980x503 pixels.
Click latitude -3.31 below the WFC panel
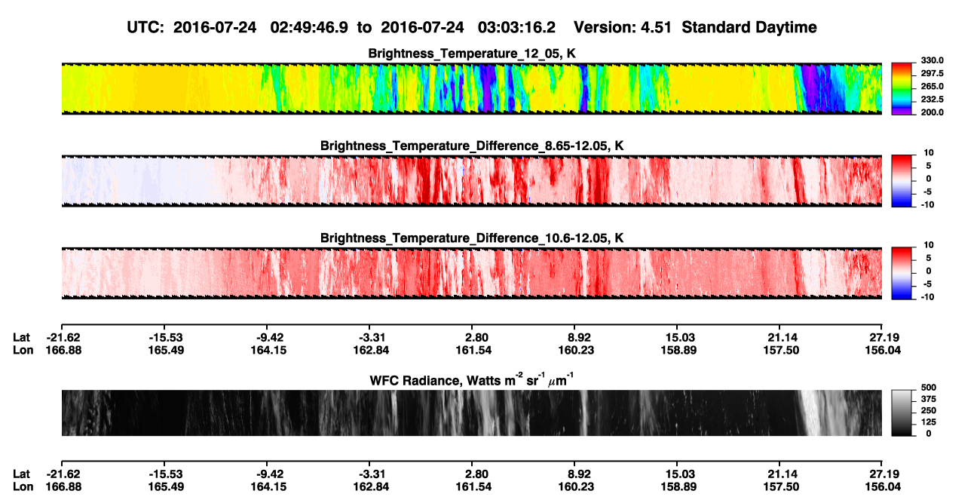pyautogui.click(x=369, y=474)
